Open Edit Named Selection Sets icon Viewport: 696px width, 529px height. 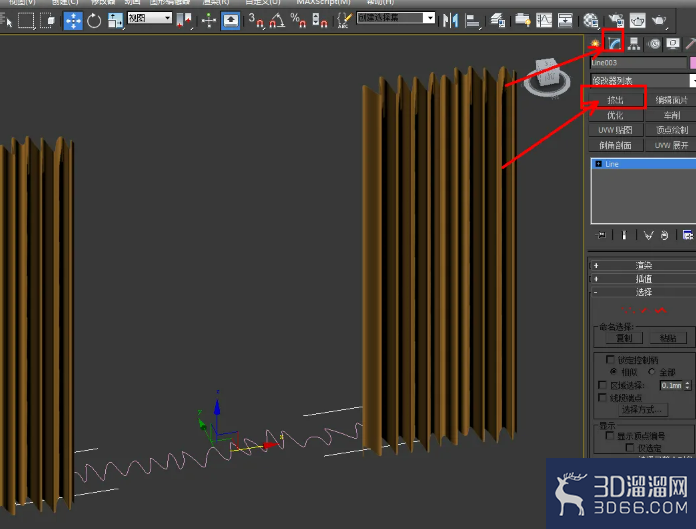(344, 21)
